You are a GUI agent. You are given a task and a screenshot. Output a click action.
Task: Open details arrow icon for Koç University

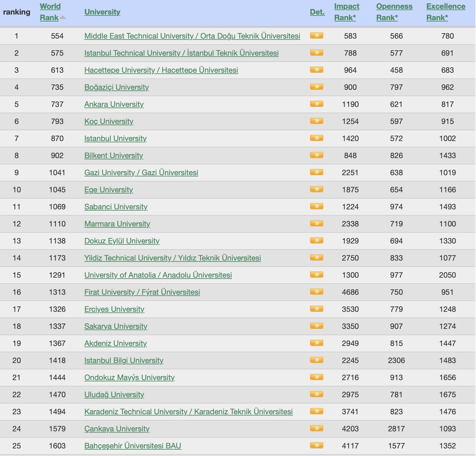[x=316, y=121]
